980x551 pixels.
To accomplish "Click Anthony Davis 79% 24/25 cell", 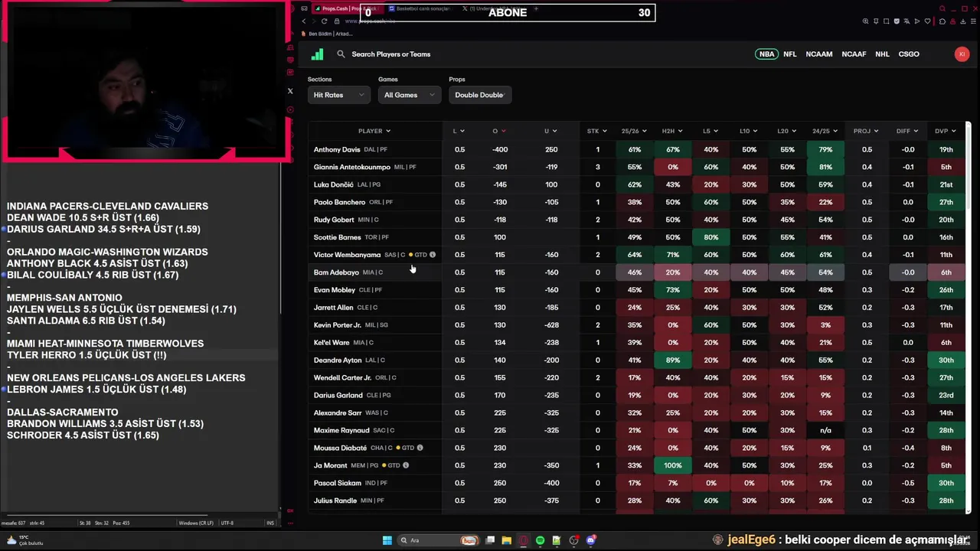I will click(825, 149).
